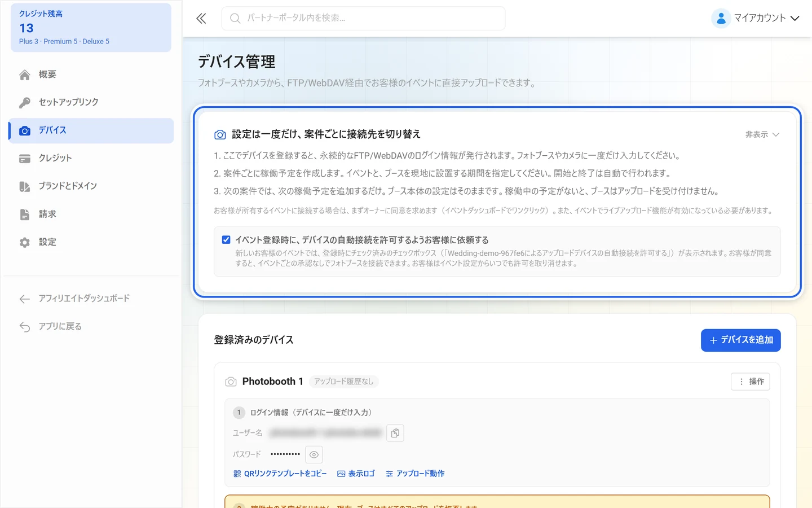Open 概要 in the sidebar
This screenshot has width=812, height=508.
91,75
